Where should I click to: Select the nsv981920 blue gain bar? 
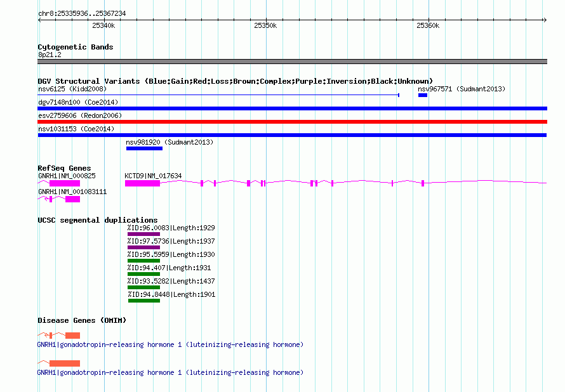pos(144,148)
